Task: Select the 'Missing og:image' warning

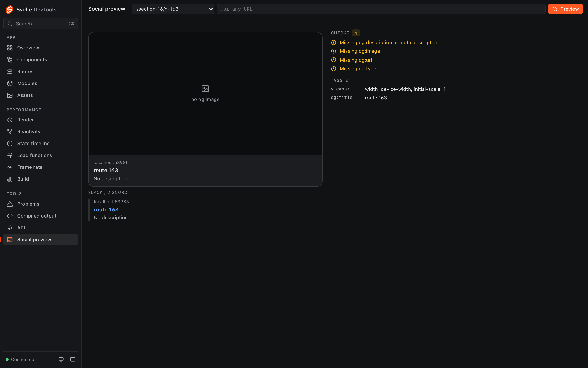Action: (x=360, y=51)
